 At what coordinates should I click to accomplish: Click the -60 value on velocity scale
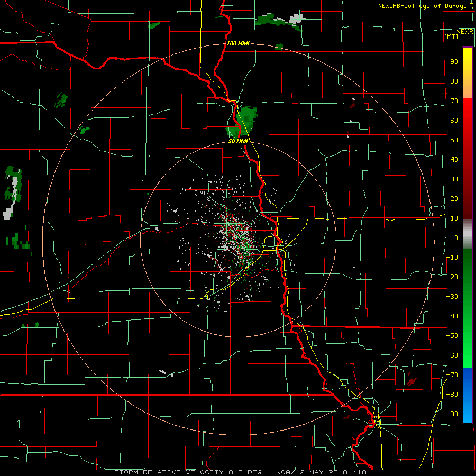[x=452, y=355]
